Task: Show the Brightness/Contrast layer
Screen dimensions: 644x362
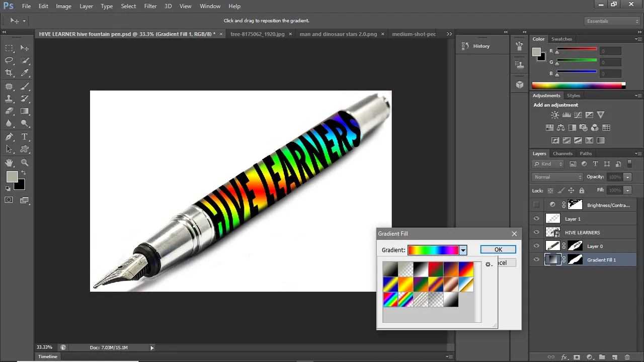Action: click(536, 205)
